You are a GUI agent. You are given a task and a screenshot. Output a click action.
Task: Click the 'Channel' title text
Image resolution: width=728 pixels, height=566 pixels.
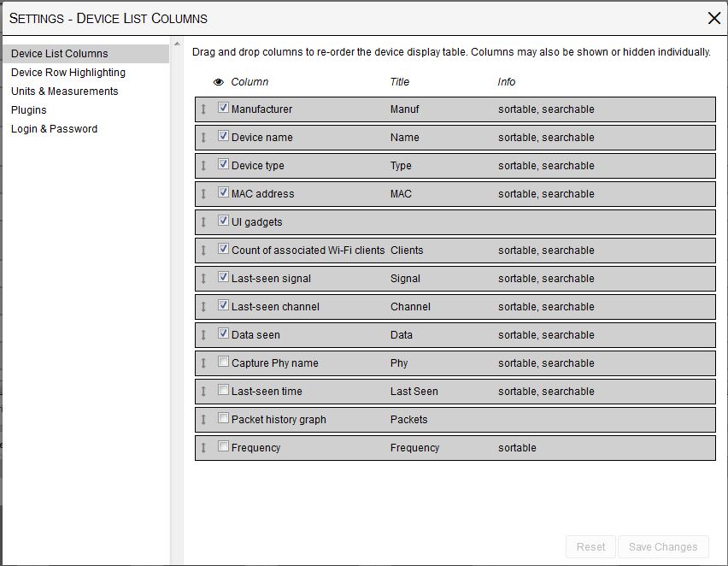click(410, 307)
